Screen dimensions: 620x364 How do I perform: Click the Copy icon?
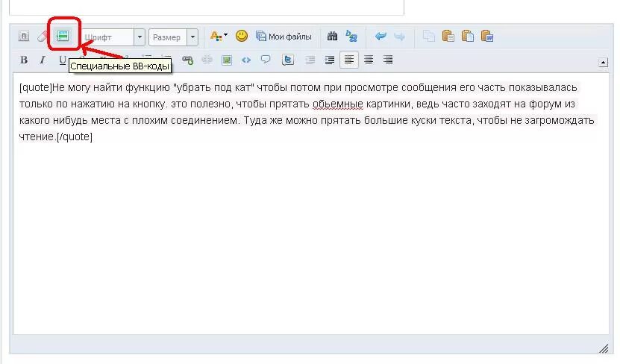point(428,37)
